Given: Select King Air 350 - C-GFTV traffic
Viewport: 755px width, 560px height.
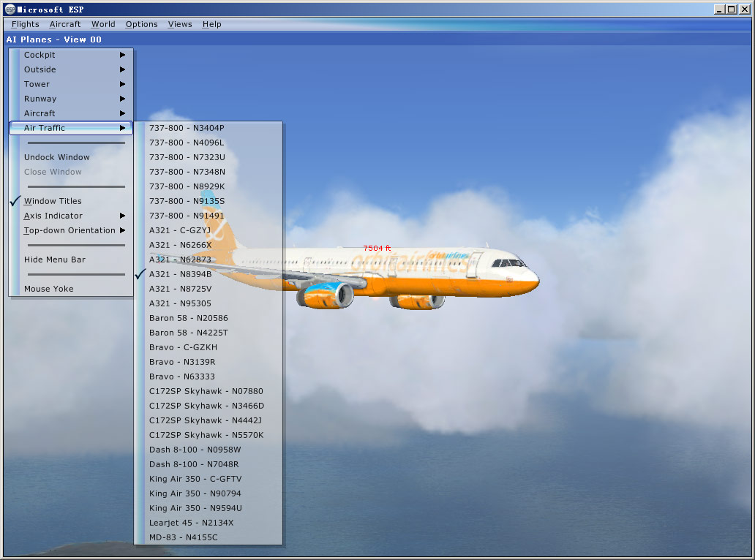Looking at the screenshot, I should pos(208,479).
